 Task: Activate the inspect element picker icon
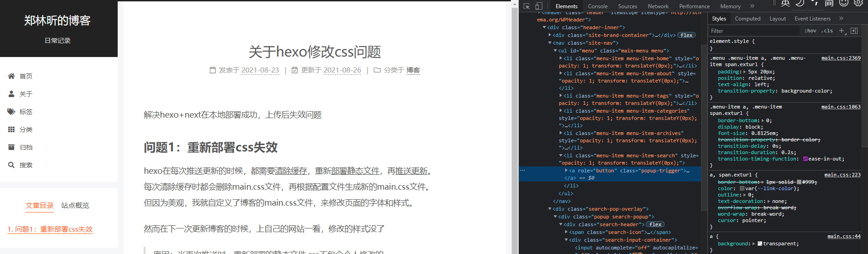[x=527, y=6]
